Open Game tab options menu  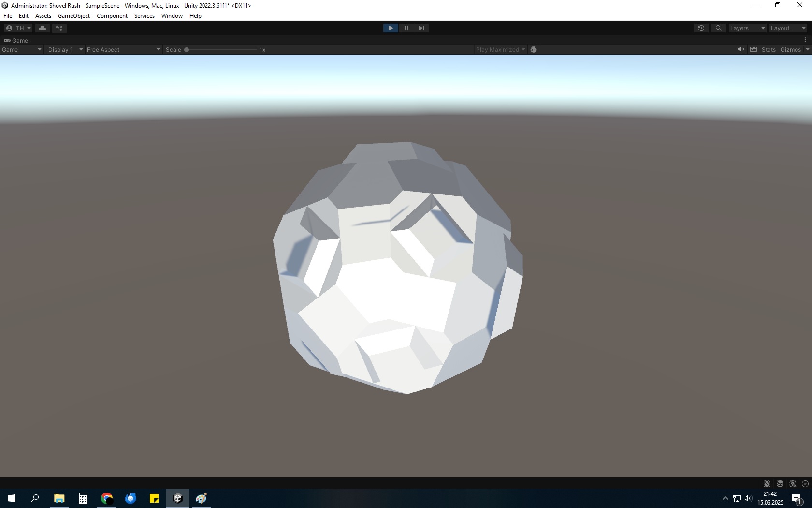[x=805, y=40]
